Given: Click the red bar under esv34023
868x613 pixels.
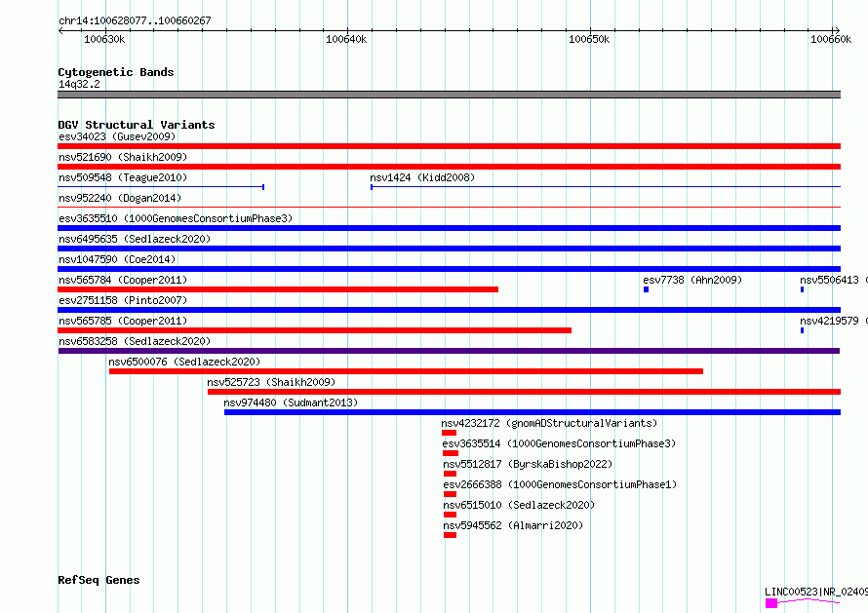Looking at the screenshot, I should [449, 146].
